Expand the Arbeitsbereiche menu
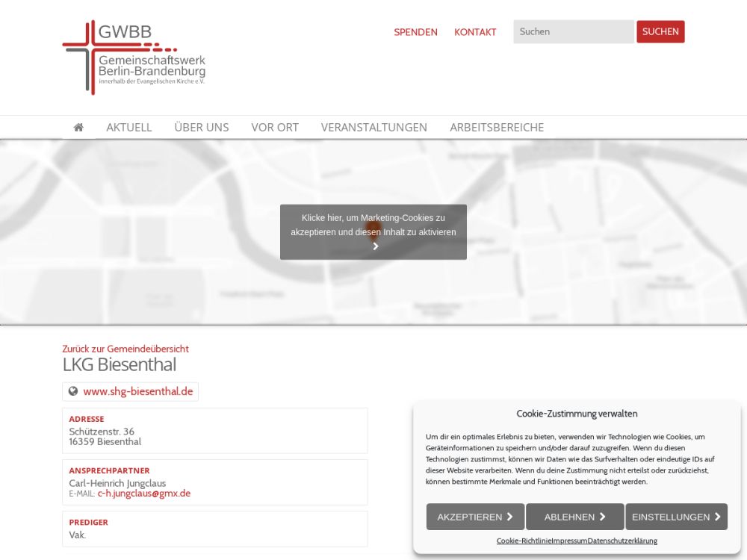 click(496, 128)
